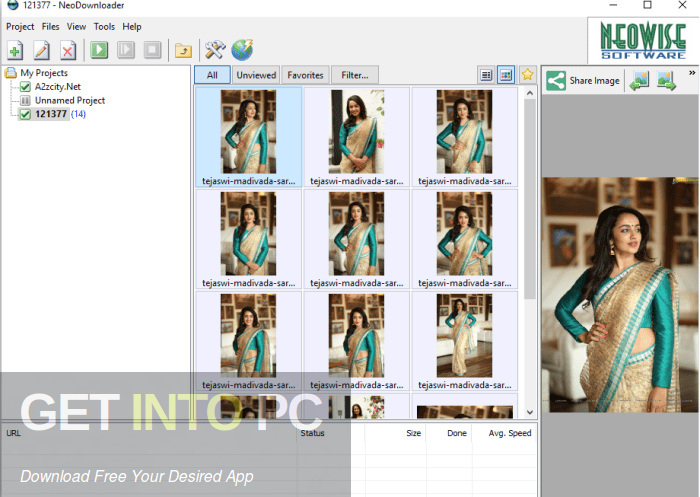Viewport: 700px width, 497px height.
Task: Expand the preview toolbar overflow chevron
Action: pos(692,73)
